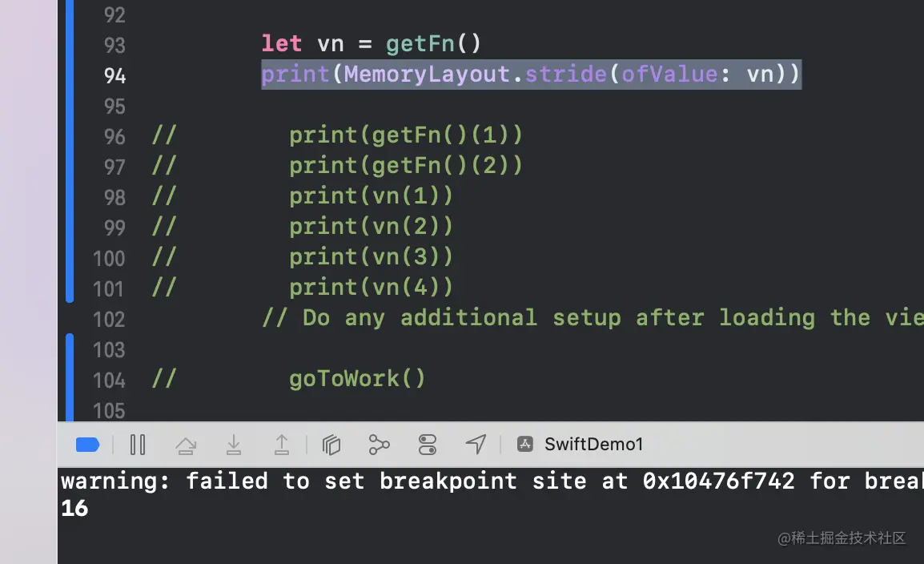The image size is (924, 564).
Task: Click 'ofValue' label on line 94
Action: click(x=669, y=75)
